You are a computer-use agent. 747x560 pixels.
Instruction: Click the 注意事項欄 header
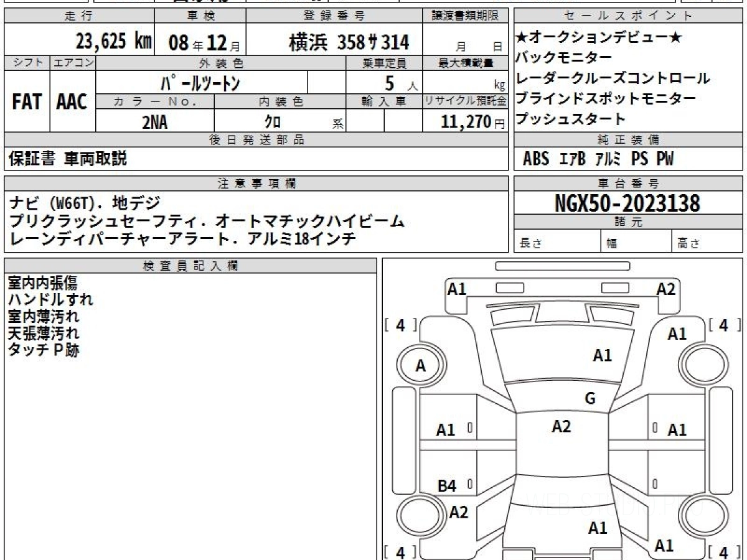tap(256, 184)
